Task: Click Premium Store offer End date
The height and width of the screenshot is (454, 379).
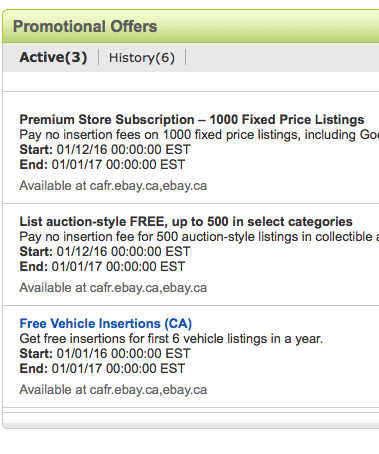Action: pos(102,165)
